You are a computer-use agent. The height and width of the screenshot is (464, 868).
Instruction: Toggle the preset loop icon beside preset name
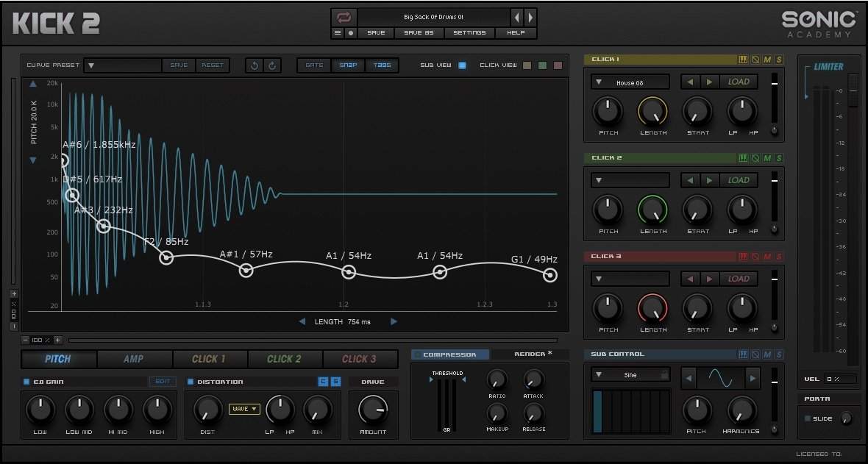[x=344, y=17]
